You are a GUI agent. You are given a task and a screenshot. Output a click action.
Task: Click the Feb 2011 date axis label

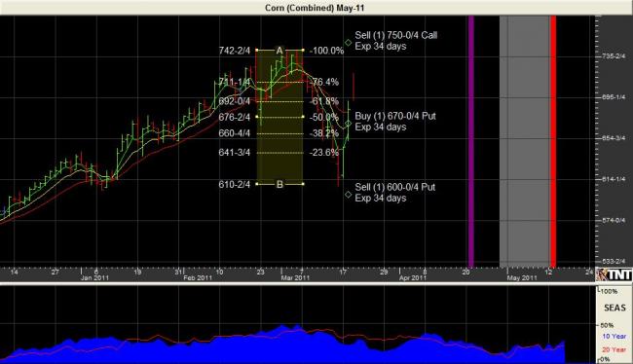click(198, 278)
